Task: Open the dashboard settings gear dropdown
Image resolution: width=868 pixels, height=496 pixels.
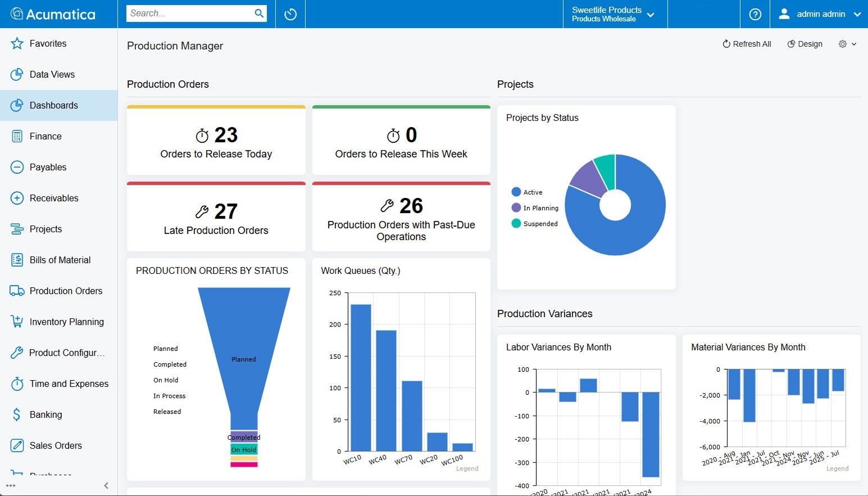Action: [x=847, y=44]
